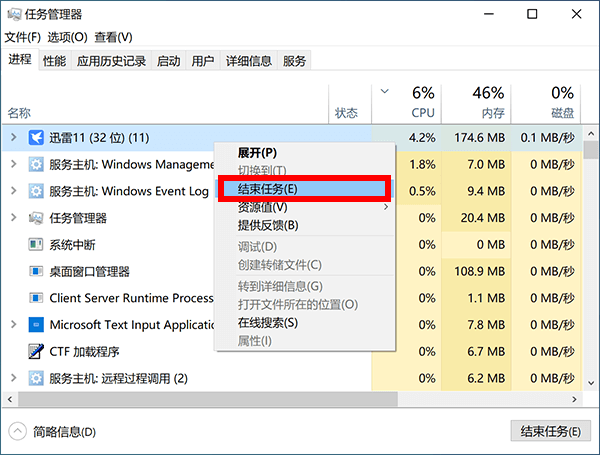Expand the 迅雷11 process group

coord(13,137)
